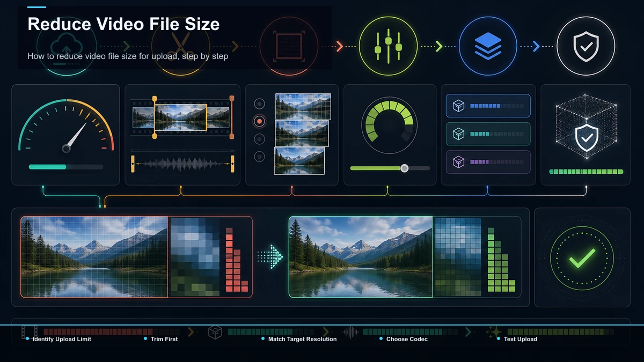
Task: Click the blue cube icon in codec list
Action: coord(459,106)
